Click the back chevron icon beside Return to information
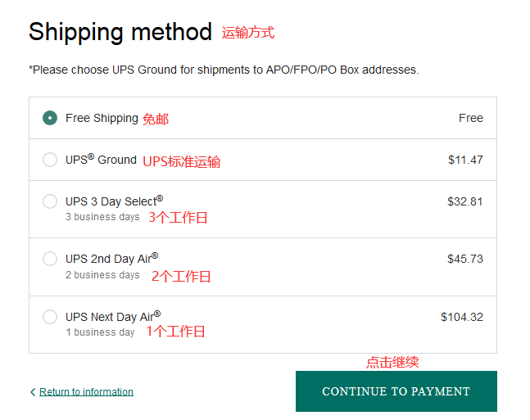 (33, 392)
